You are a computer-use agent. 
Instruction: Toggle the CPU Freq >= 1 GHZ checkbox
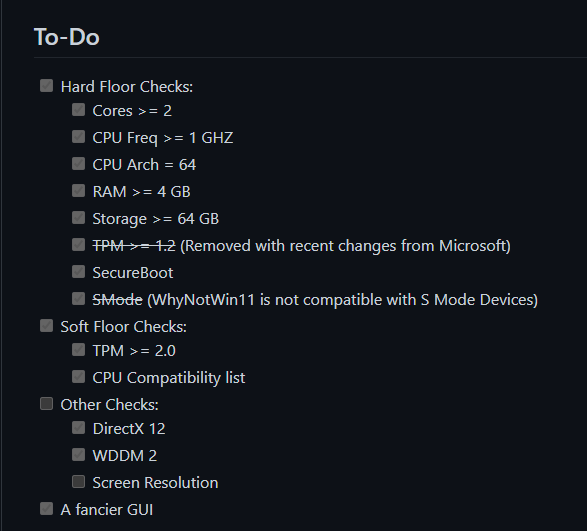(x=78, y=137)
